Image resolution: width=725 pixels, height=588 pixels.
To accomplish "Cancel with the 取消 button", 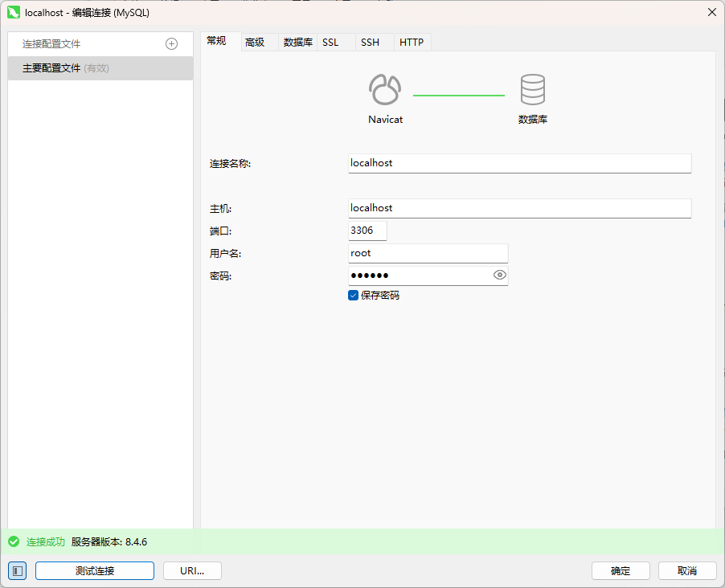I will [x=687, y=571].
